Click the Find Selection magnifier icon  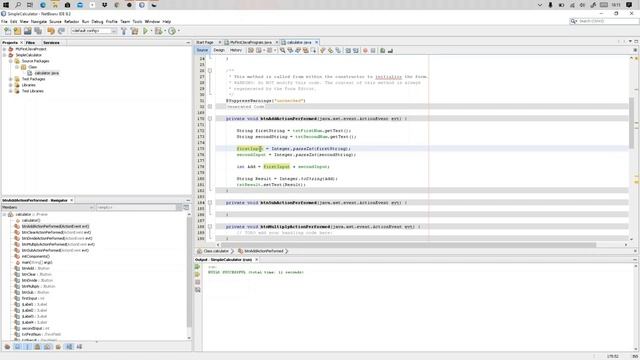pyautogui.click(x=282, y=51)
